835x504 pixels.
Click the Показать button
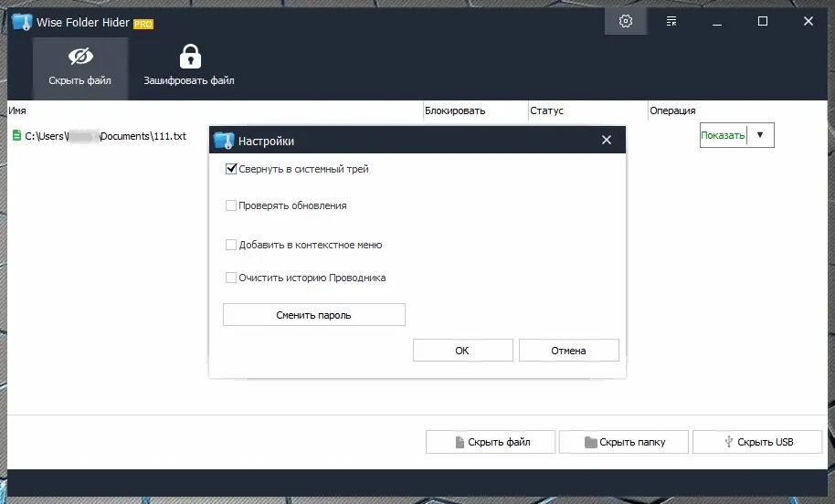click(723, 135)
